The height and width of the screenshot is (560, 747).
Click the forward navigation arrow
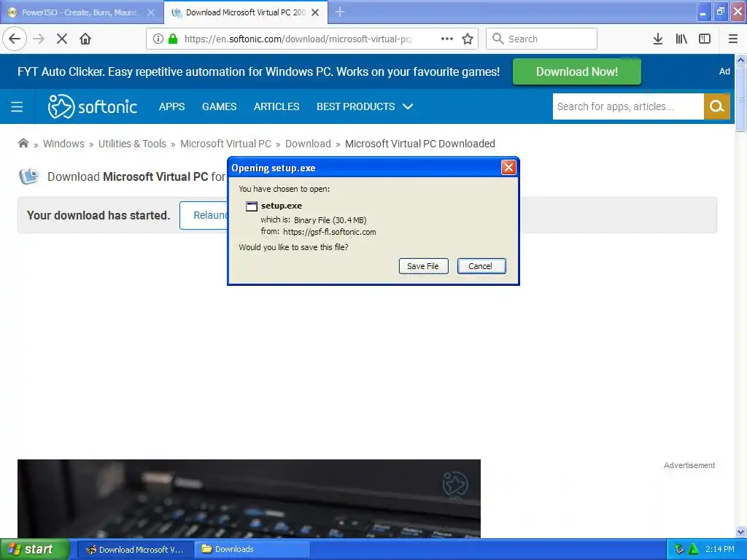39,39
